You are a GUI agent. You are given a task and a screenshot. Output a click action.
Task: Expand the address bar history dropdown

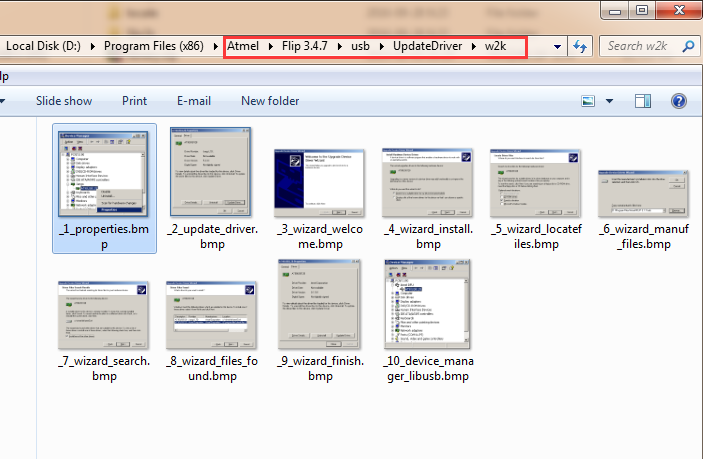click(557, 47)
